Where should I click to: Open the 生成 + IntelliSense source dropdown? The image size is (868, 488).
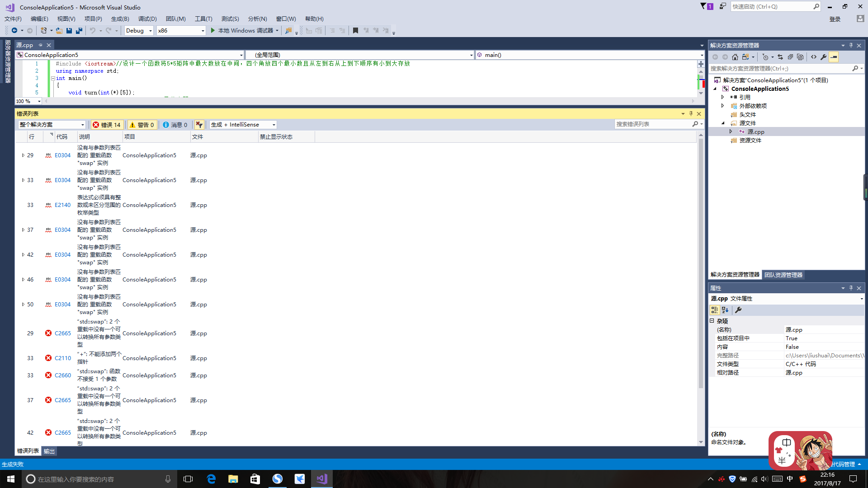243,125
